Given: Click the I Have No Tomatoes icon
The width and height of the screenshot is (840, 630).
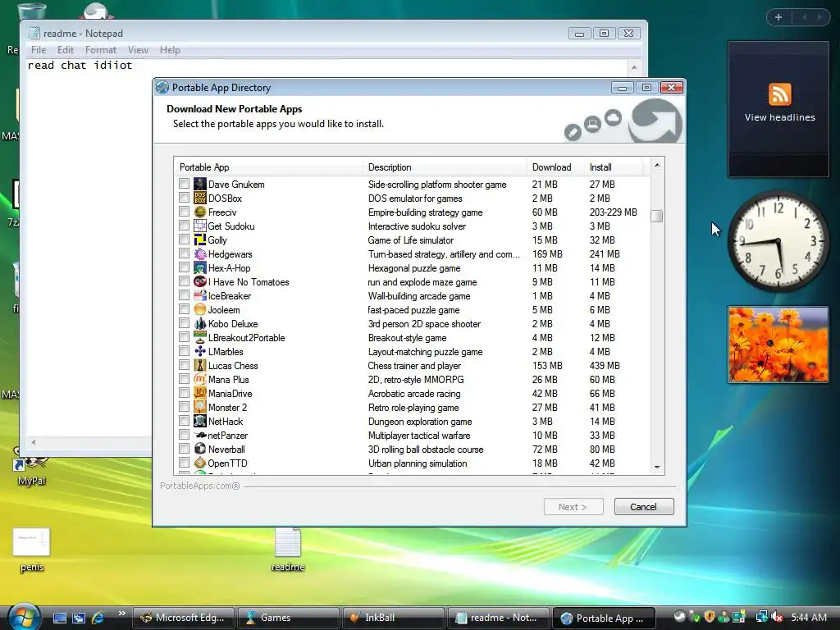Looking at the screenshot, I should [x=200, y=282].
